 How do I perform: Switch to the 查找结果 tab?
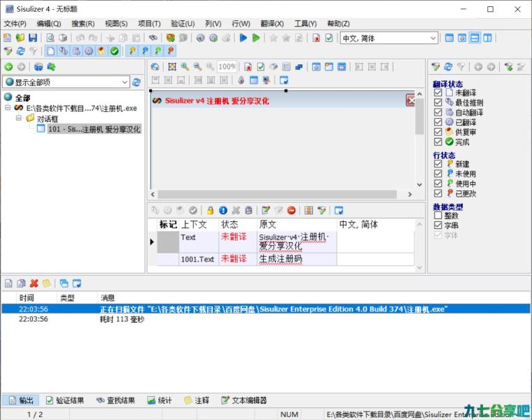(115, 400)
